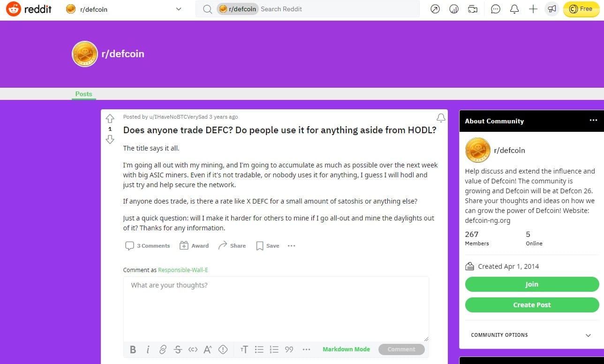Viewport: 604px width, 364px height.
Task: Open the top chart icon in header
Action: coord(454,9)
